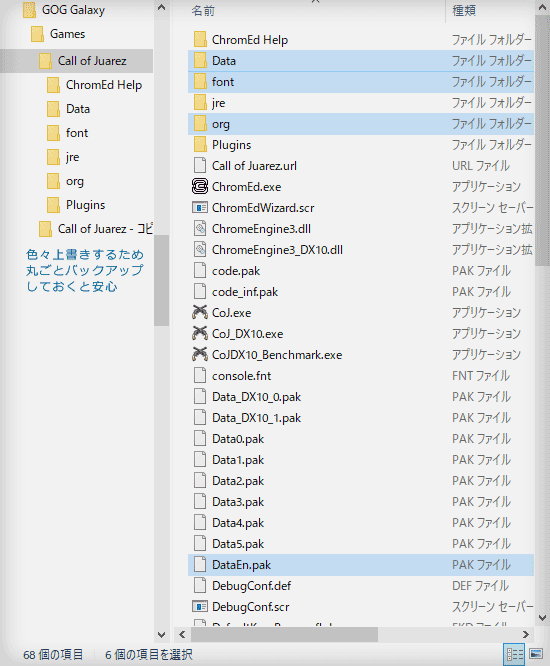
Task: Sort by the 名前 column header
Action: click(x=203, y=11)
